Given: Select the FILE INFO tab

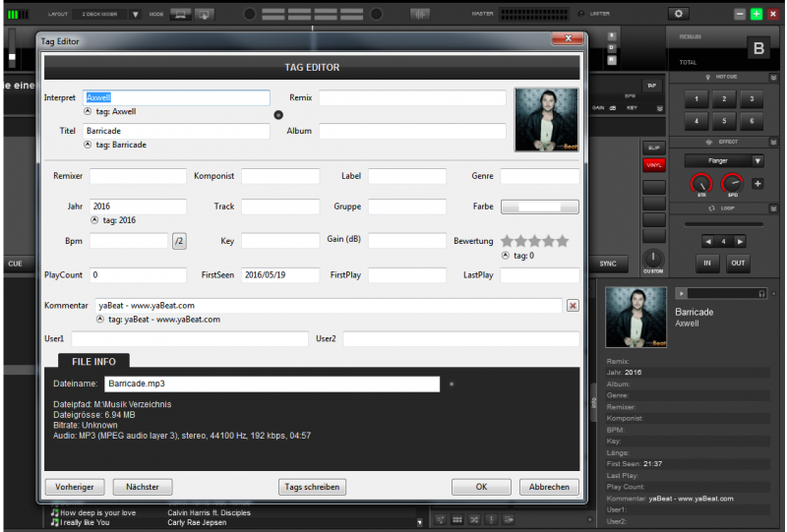Looking at the screenshot, I should [x=94, y=362].
